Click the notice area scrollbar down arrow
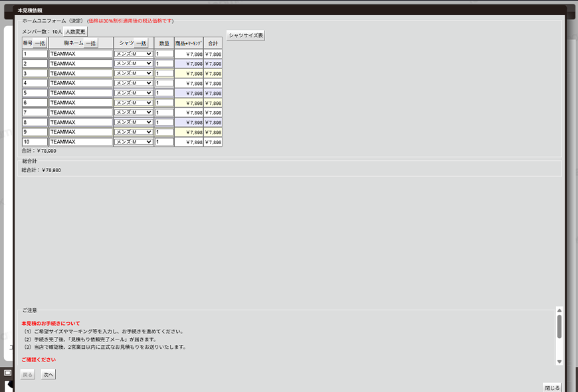This screenshot has height=392, width=578. [x=559, y=361]
